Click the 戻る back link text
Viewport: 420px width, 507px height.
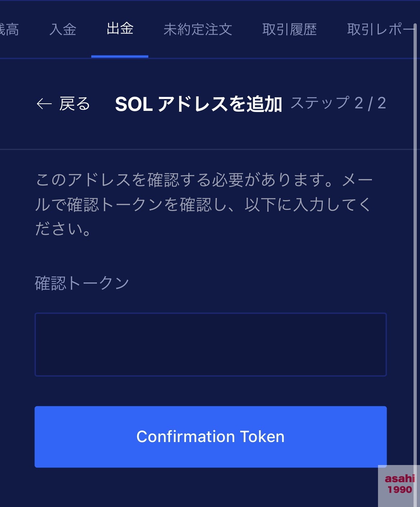pos(74,104)
